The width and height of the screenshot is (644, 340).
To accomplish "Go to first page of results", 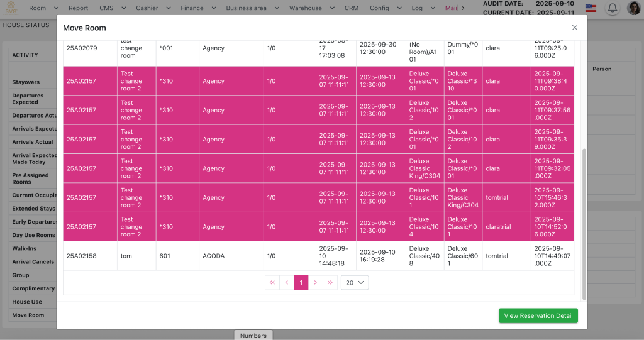I will point(272,283).
